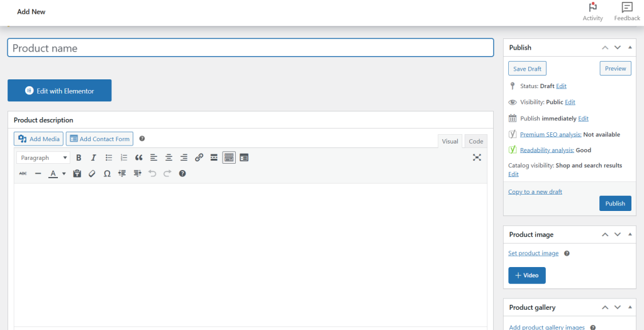Insert or edit link icon
Screen dimensions: 644x330
[x=199, y=157]
